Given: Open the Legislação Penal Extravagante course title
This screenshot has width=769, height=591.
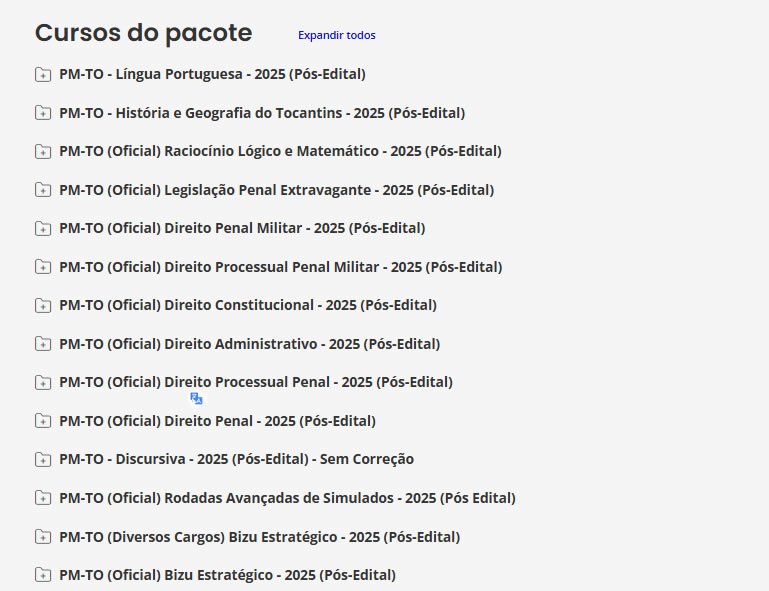Looking at the screenshot, I should (x=276, y=190).
